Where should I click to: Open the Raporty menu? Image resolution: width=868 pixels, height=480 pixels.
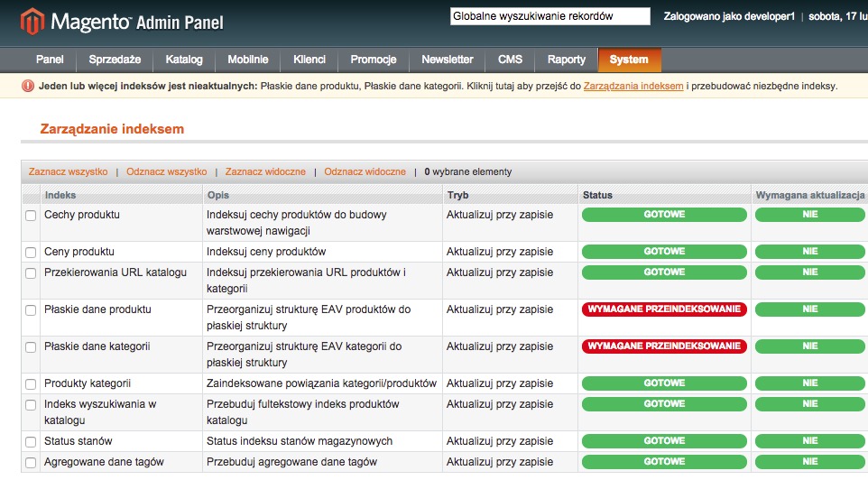point(566,60)
